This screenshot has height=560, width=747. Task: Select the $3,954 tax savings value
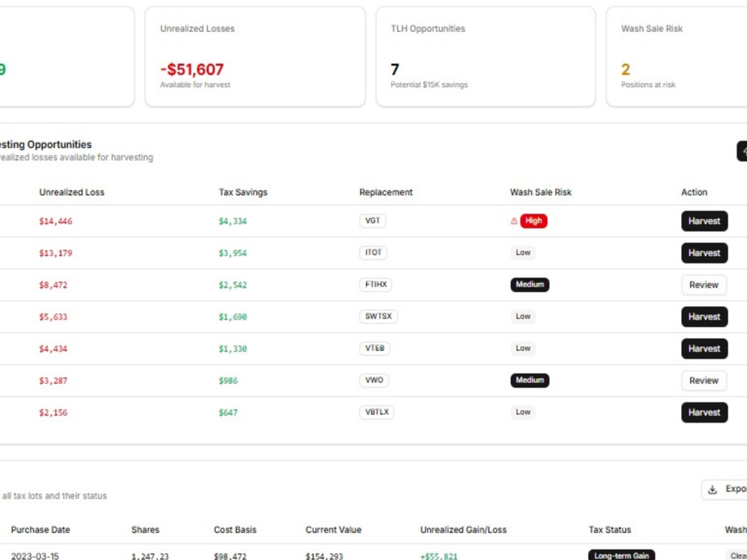tap(233, 253)
